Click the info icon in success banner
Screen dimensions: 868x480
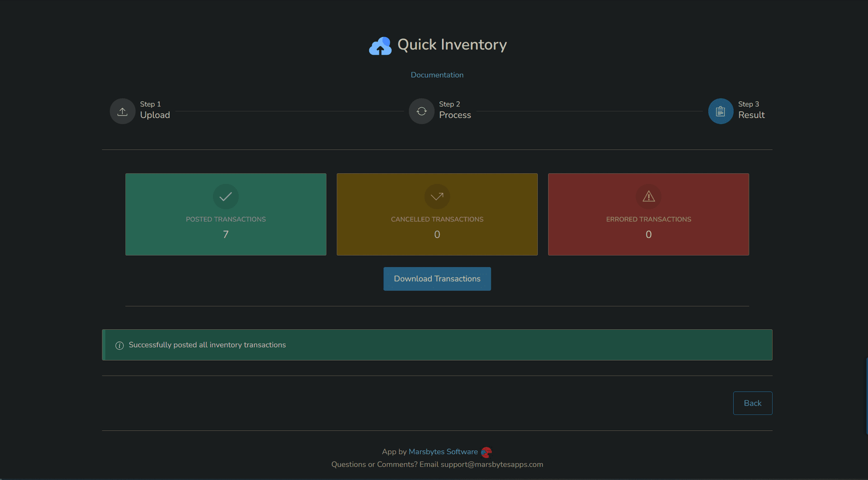point(119,345)
